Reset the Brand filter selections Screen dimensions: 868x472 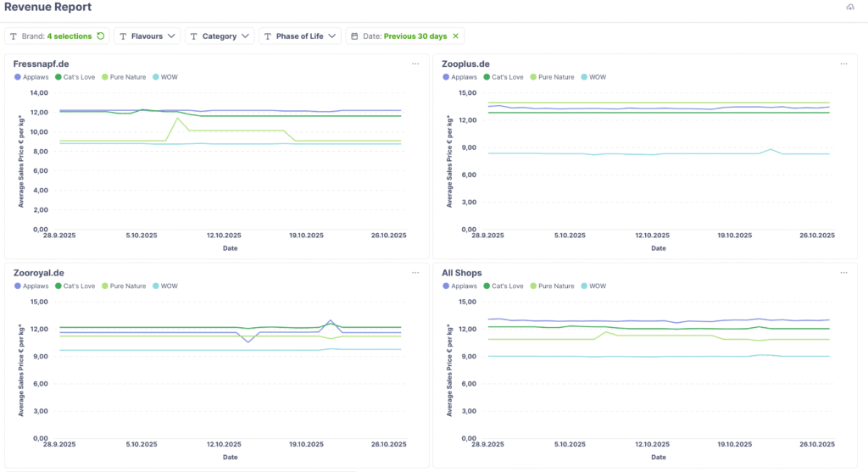point(101,36)
